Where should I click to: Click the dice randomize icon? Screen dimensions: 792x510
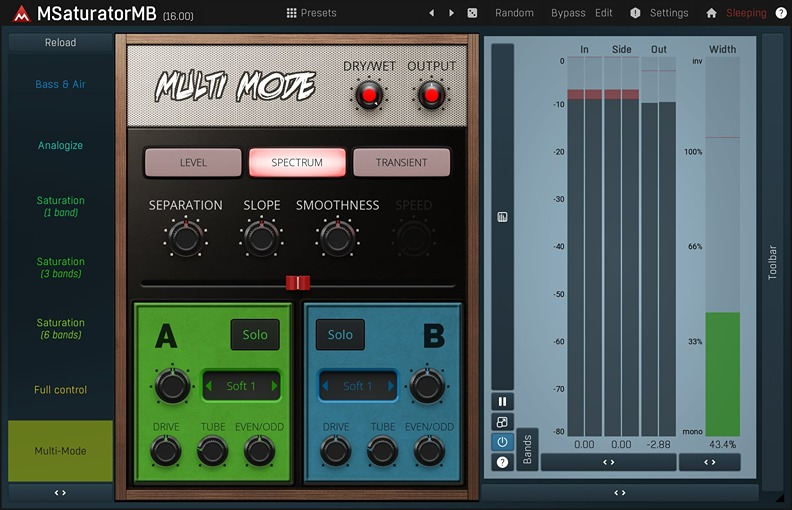(472, 13)
